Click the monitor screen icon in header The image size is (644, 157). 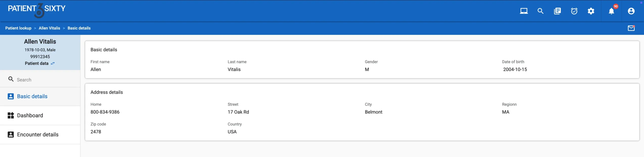tap(524, 11)
